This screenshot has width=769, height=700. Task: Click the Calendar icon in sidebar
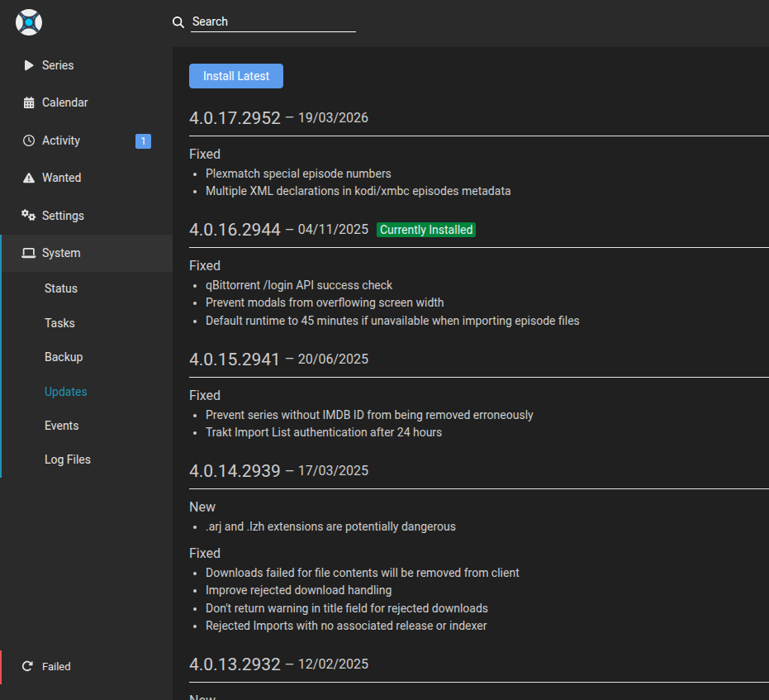[29, 103]
